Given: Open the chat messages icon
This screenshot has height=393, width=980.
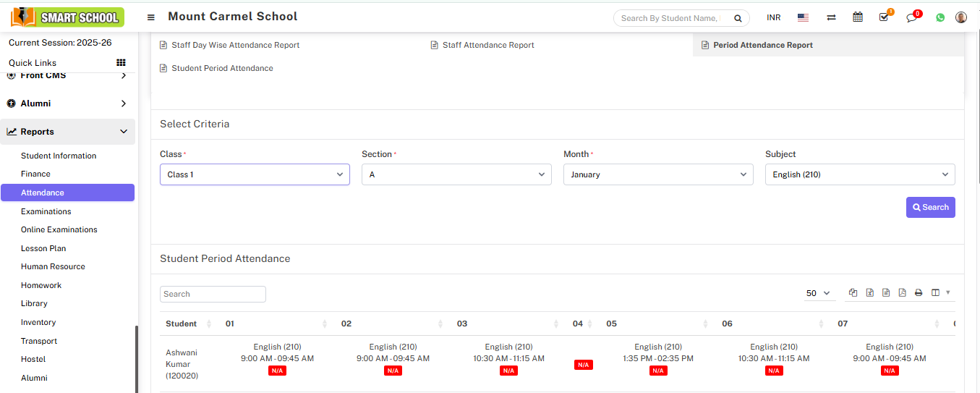Looking at the screenshot, I should pyautogui.click(x=911, y=17).
